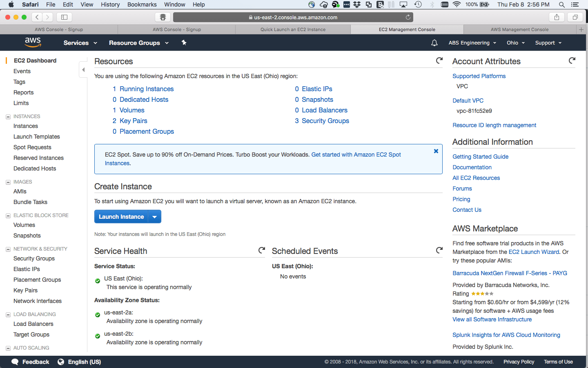Open the Launch Instance dropdown arrow
The width and height of the screenshot is (588, 368).
click(x=155, y=217)
